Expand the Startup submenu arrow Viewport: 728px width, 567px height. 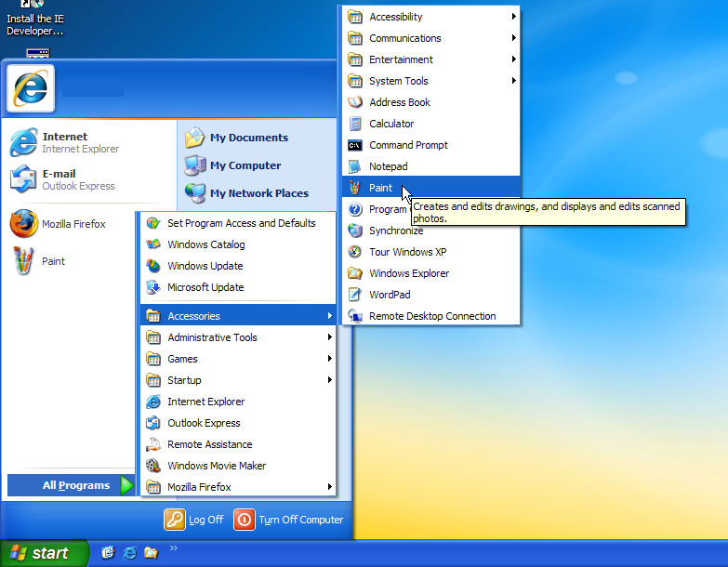coord(330,379)
